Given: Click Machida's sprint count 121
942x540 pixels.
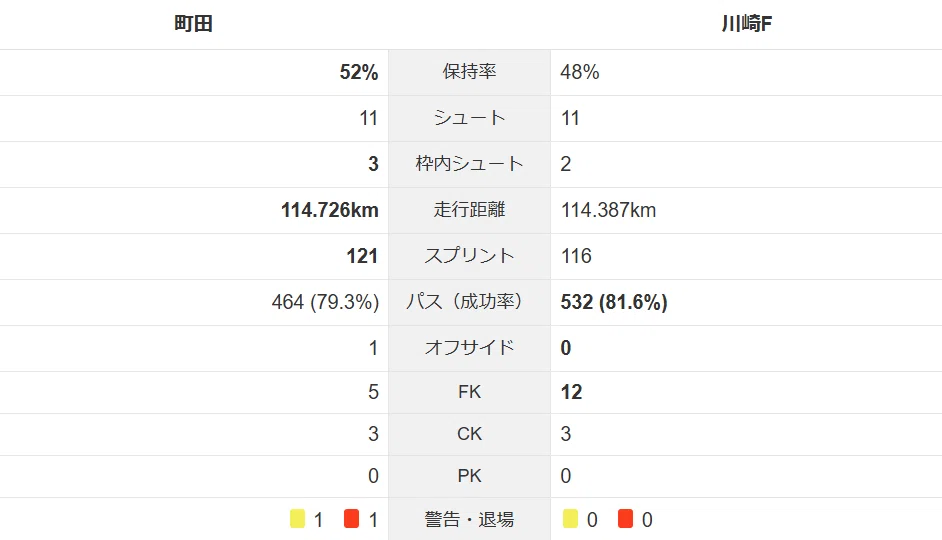Looking at the screenshot, I should coord(362,256).
